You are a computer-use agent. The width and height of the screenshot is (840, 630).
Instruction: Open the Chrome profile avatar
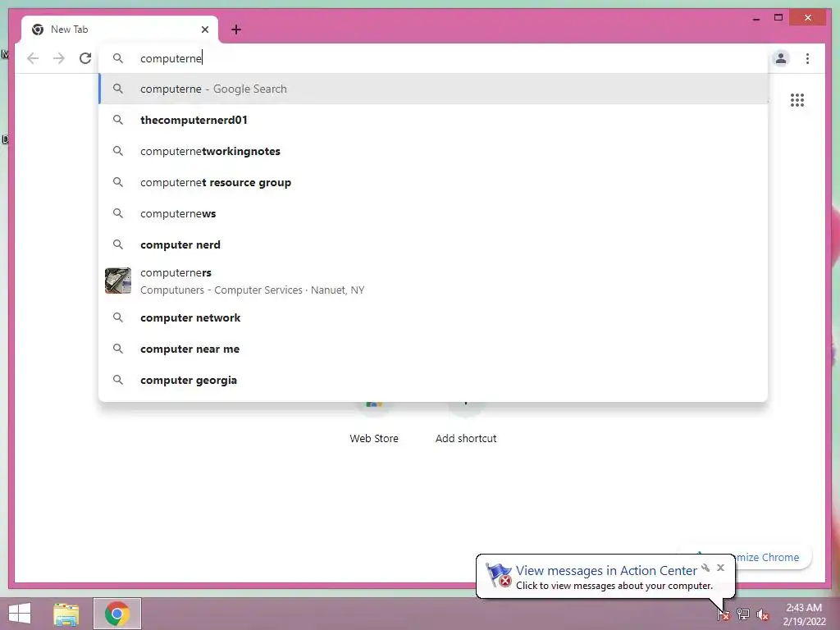781,58
